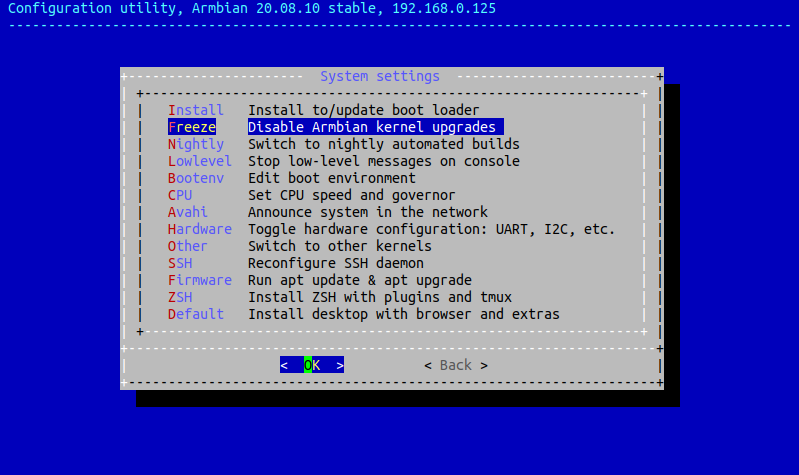
Task: Go back with the Back button
Action: pyautogui.click(x=456, y=365)
